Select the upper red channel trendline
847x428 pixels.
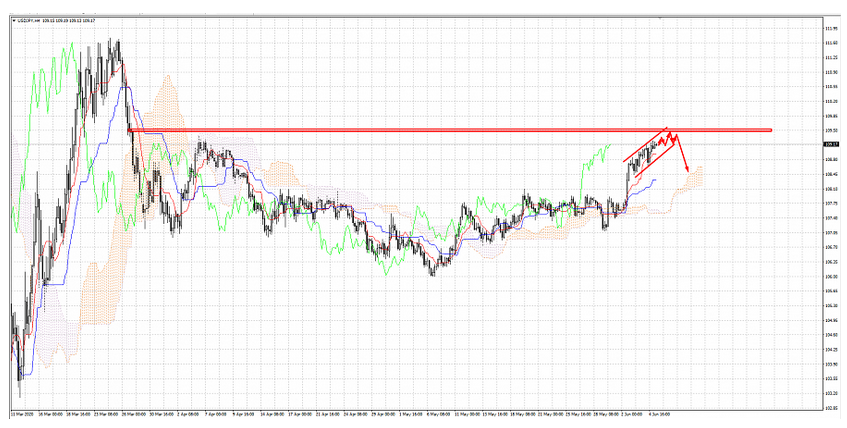[x=645, y=144]
